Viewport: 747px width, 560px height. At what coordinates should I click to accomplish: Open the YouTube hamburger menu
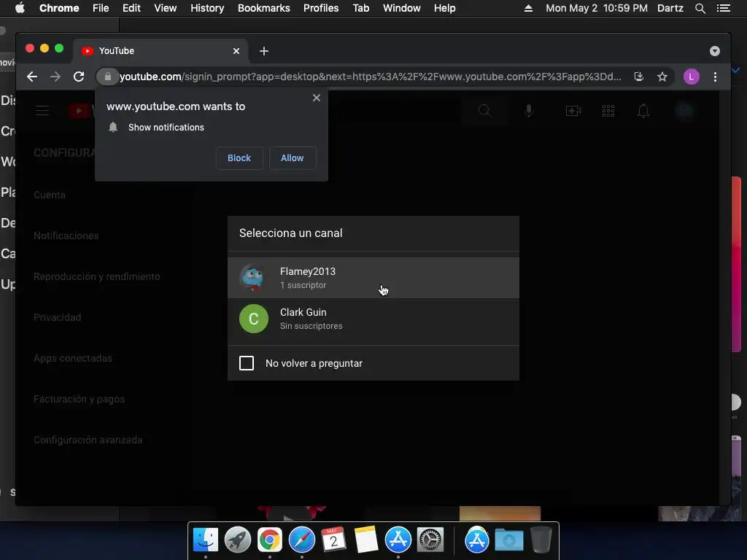click(x=42, y=111)
